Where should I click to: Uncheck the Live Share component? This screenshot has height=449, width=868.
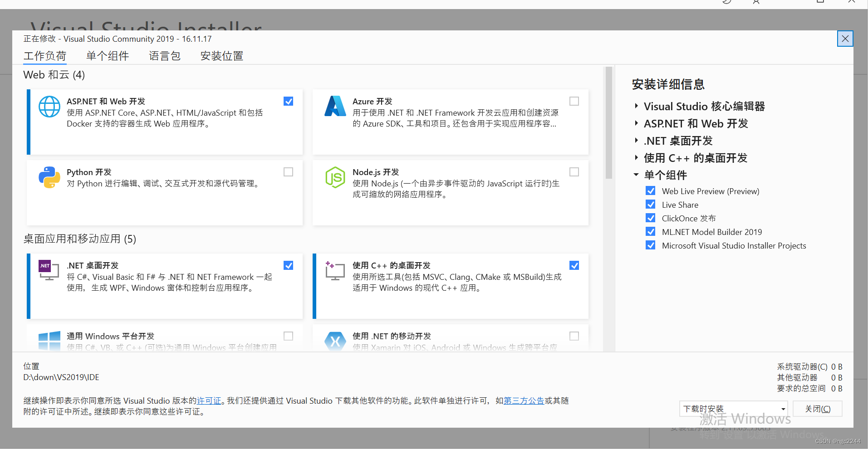pos(651,205)
